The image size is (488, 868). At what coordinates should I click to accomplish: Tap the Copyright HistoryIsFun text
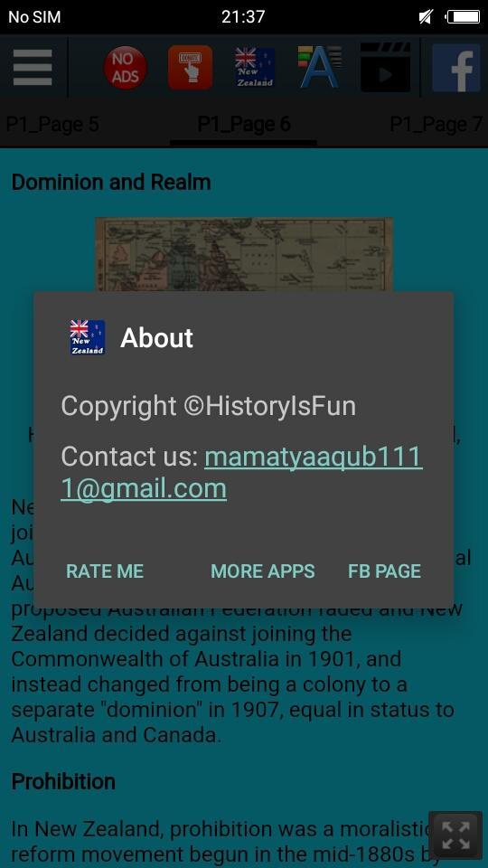click(x=208, y=406)
